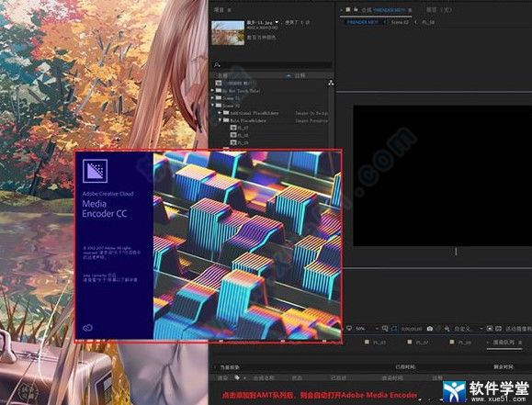Open the 自定义 resolution dropdown

pos(469,329)
